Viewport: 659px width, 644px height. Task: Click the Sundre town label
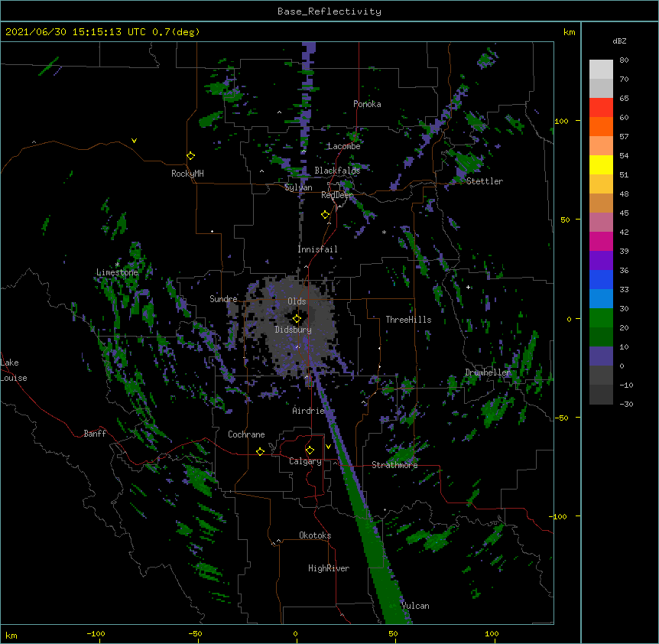point(223,299)
